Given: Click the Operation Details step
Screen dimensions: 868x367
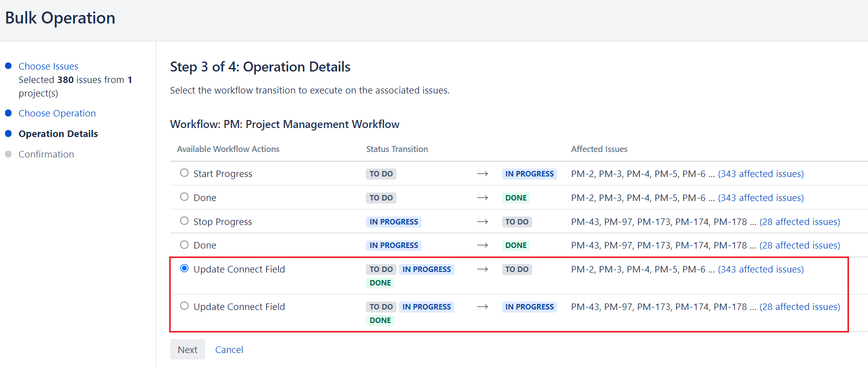Looking at the screenshot, I should point(58,133).
